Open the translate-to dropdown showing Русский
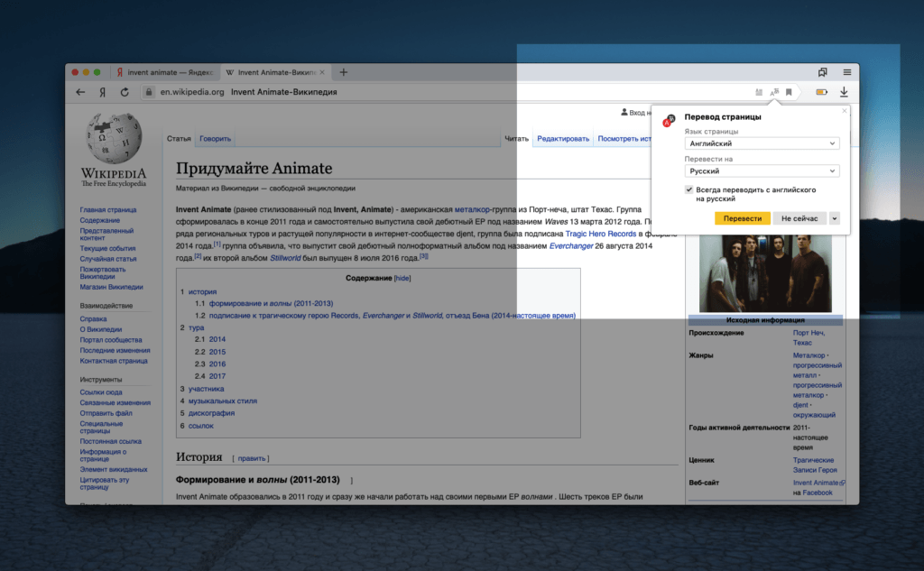 (762, 170)
